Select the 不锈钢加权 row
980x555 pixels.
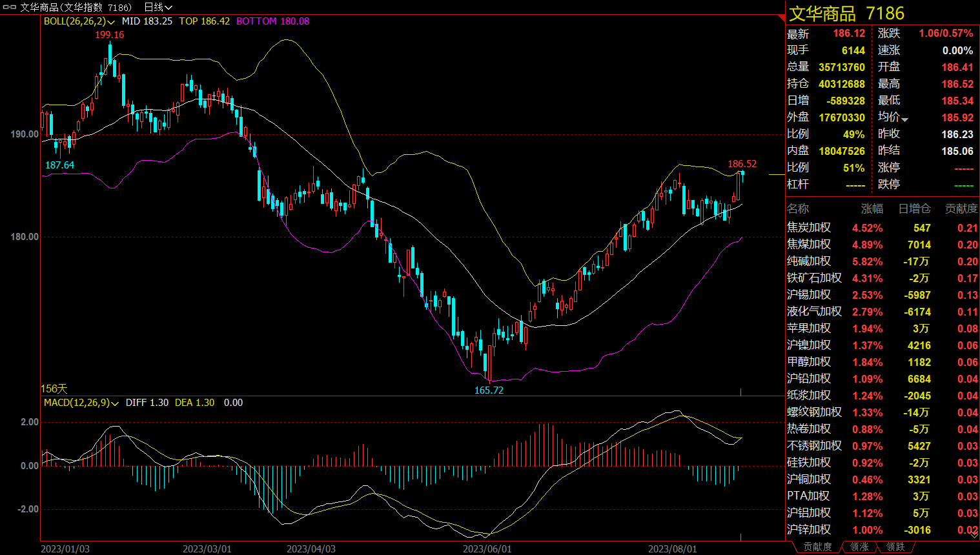883,446
